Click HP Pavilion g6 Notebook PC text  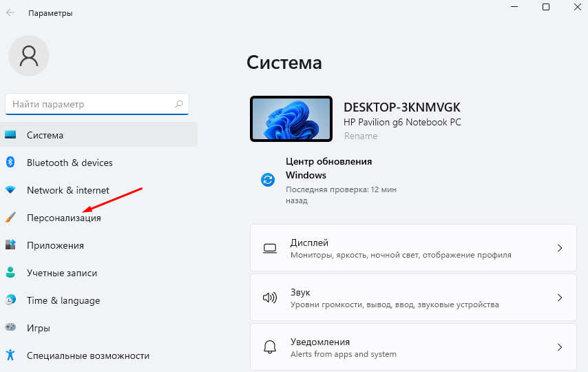pyautogui.click(x=402, y=122)
